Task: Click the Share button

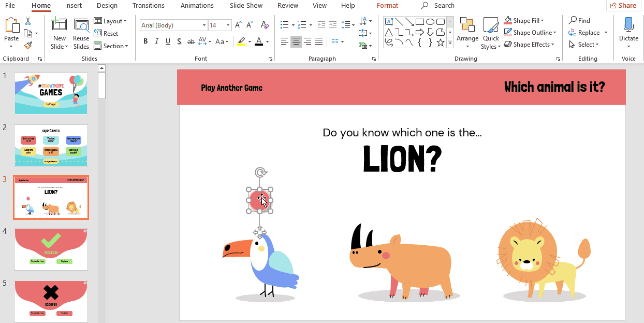Action: [x=623, y=6]
